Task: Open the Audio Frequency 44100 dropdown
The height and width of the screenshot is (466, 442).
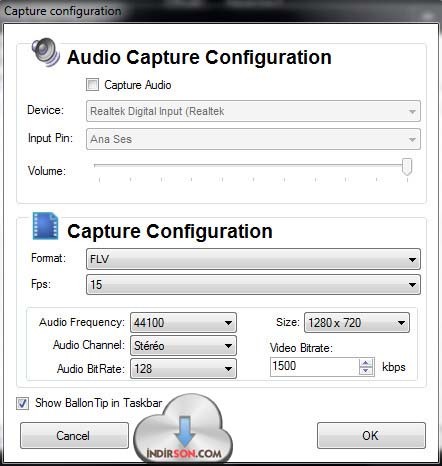Action: coord(183,323)
